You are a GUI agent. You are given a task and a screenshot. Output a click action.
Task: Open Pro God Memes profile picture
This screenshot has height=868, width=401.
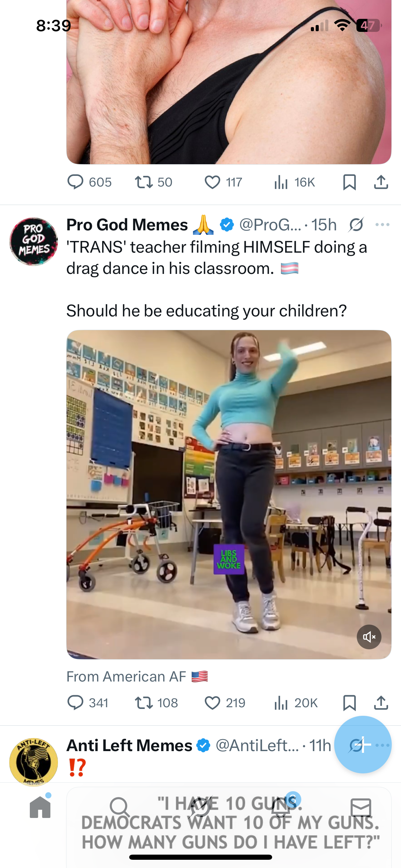click(x=34, y=242)
